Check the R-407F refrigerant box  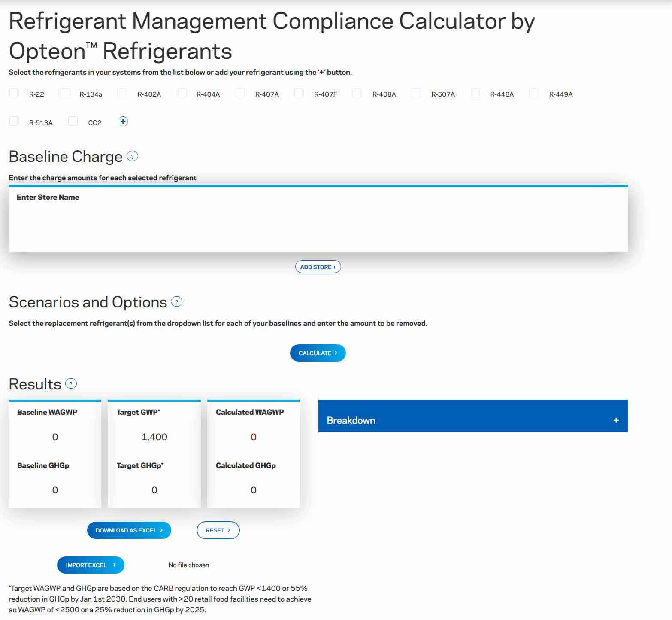coord(299,93)
